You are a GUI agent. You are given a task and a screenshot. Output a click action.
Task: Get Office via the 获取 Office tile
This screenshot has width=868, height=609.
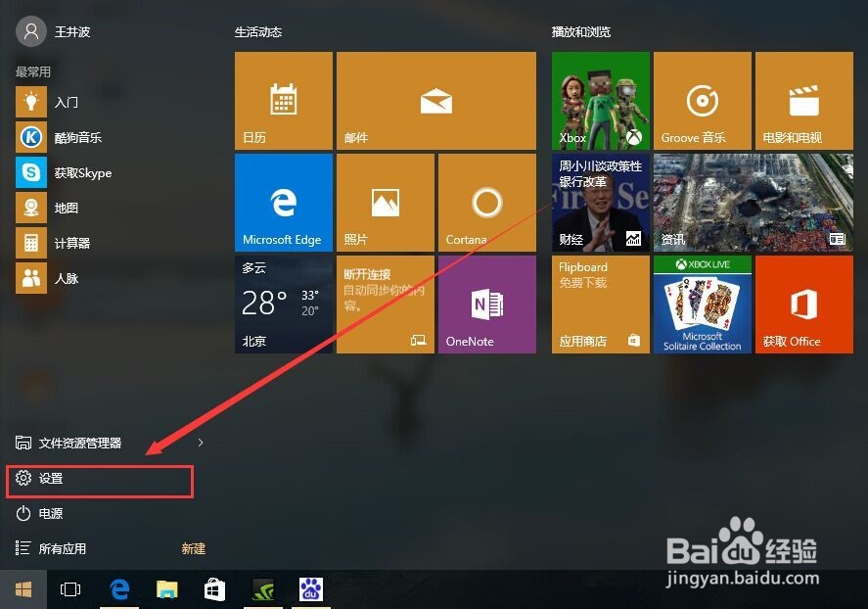803,304
